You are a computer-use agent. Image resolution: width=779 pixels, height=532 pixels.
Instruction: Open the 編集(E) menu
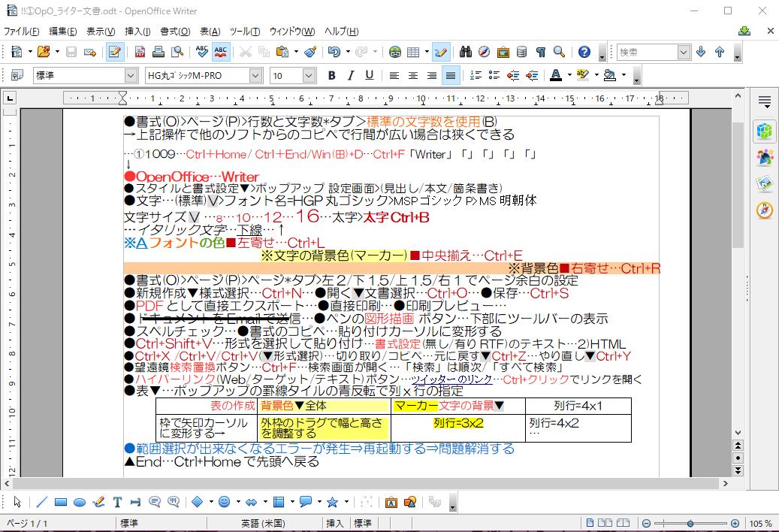coord(63,32)
